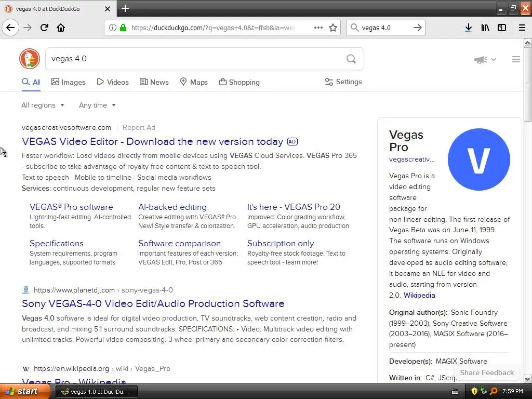This screenshot has width=532, height=399.
Task: Open Software comparison sitelink
Action: pos(179,243)
